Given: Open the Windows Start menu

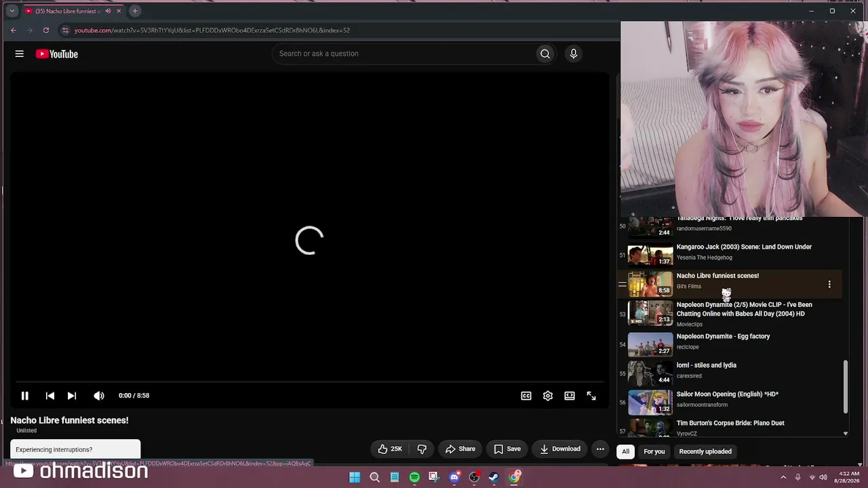Looking at the screenshot, I should (355, 477).
